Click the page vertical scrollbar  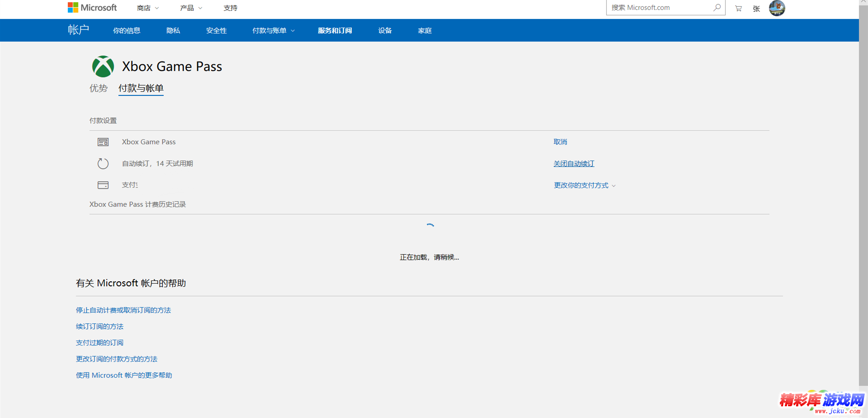pos(863,195)
